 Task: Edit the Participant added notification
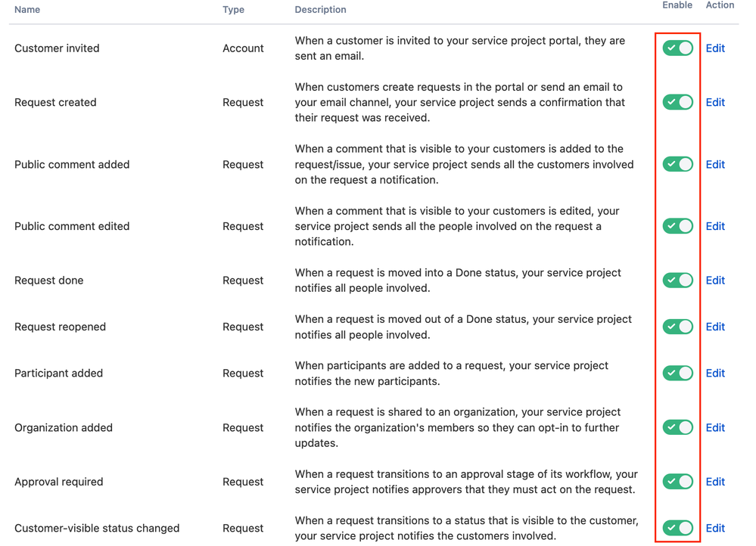point(714,373)
